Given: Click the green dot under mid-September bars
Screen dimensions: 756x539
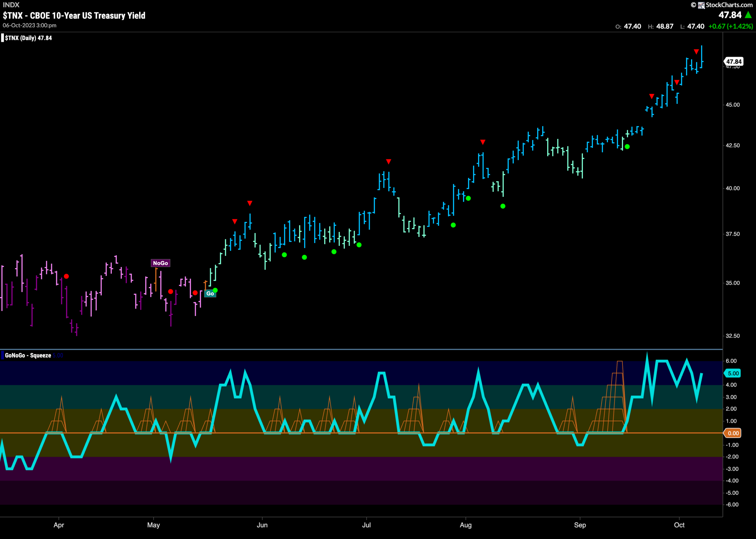Looking at the screenshot, I should click(627, 147).
